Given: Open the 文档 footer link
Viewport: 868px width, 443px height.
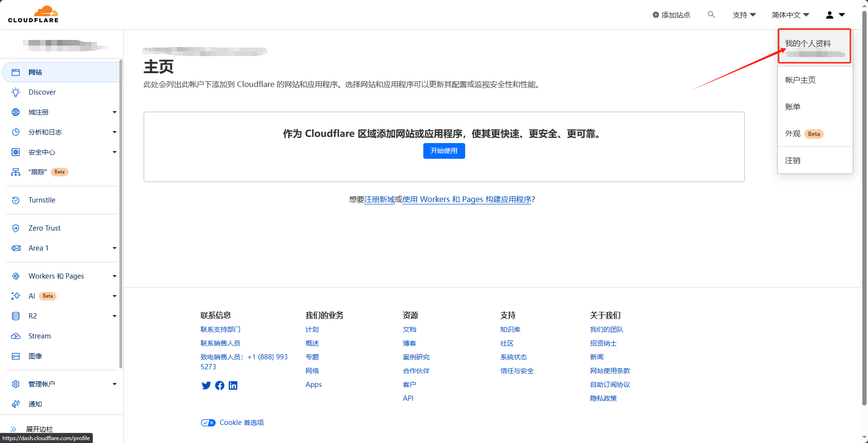Looking at the screenshot, I should (x=410, y=329).
